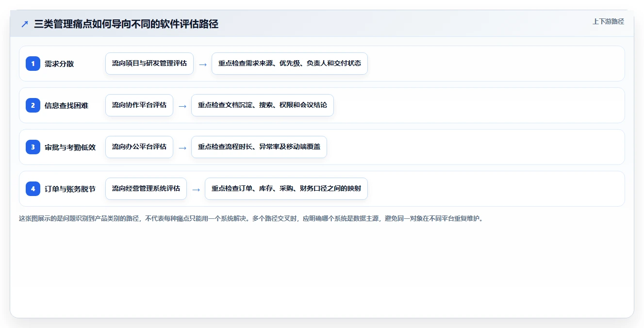Click the arrow in the 信息查找困难 row
The height and width of the screenshot is (328, 644).
click(182, 106)
